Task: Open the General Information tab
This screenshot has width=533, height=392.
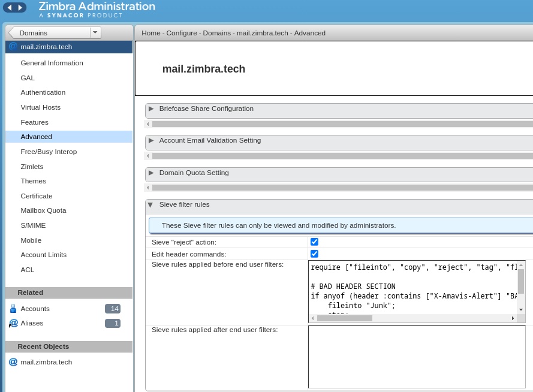Action: click(52, 63)
